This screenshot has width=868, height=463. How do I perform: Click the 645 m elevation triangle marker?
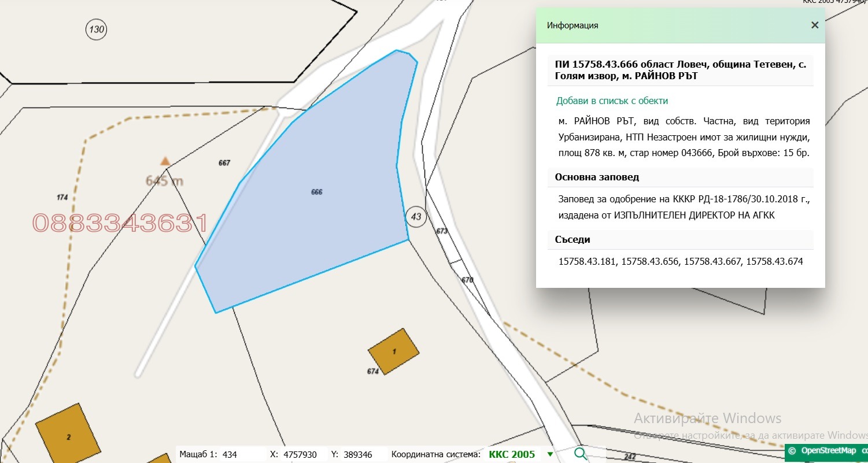point(165,162)
